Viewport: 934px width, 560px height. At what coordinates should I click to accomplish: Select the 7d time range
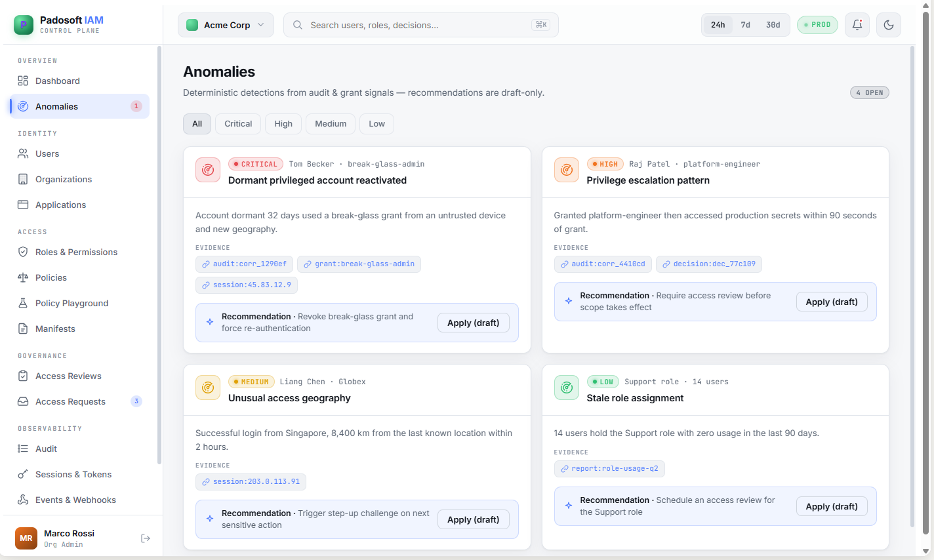pyautogui.click(x=746, y=25)
